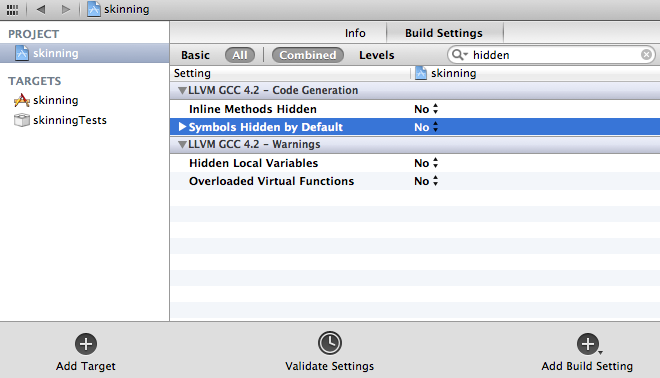Click the Validate Settings clock icon
660x378 pixels.
[330, 343]
